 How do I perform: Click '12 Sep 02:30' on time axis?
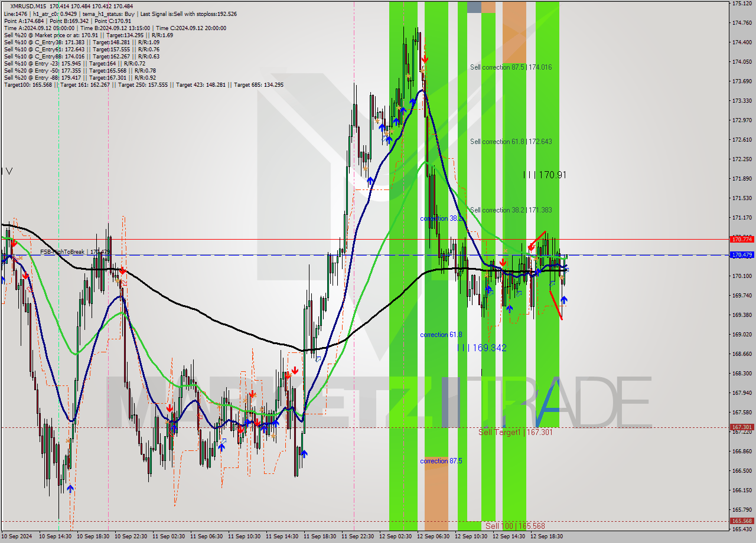(x=395, y=537)
